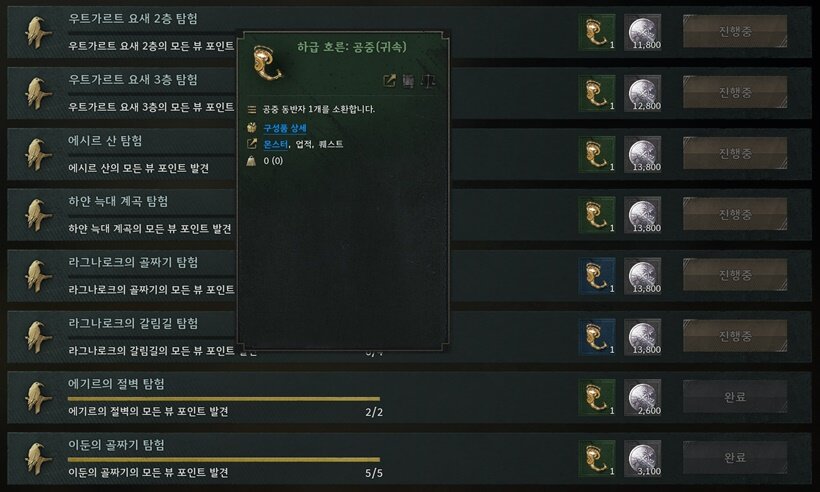The width and height of the screenshot is (820, 492).
Task: Select the 하얀 늑대 계곡 탐험 achievement row
Action: [x=409, y=215]
